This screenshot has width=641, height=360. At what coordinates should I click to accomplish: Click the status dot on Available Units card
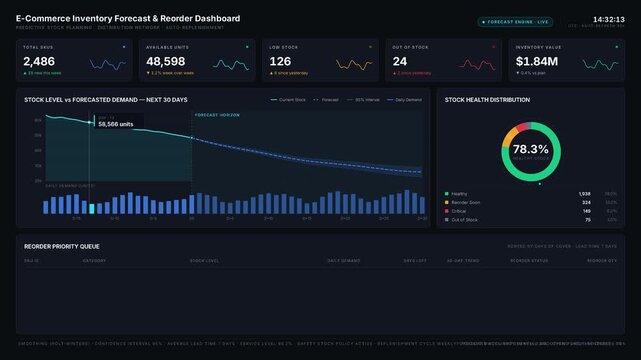pos(247,47)
